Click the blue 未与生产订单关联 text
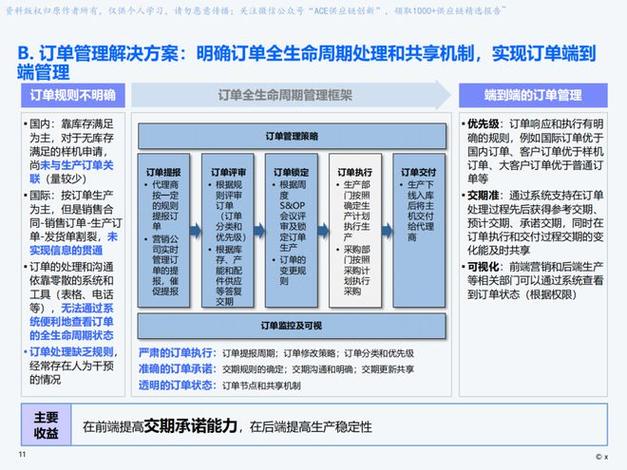Screen dimensions: 627x470 [72, 172]
